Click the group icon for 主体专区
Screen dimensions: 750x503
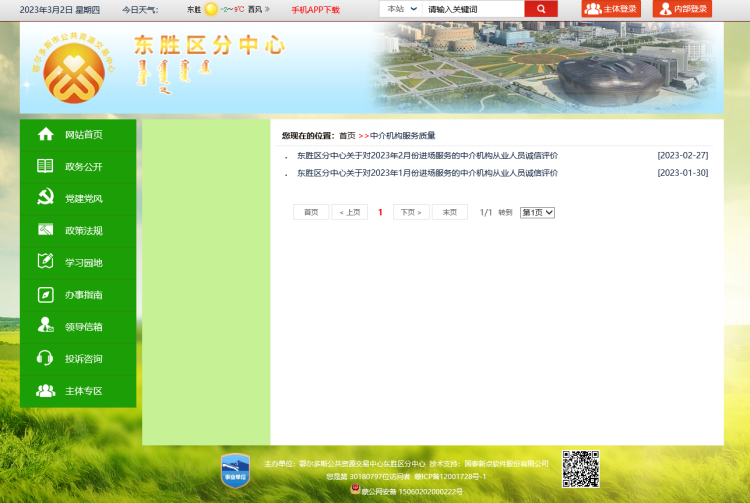45,391
